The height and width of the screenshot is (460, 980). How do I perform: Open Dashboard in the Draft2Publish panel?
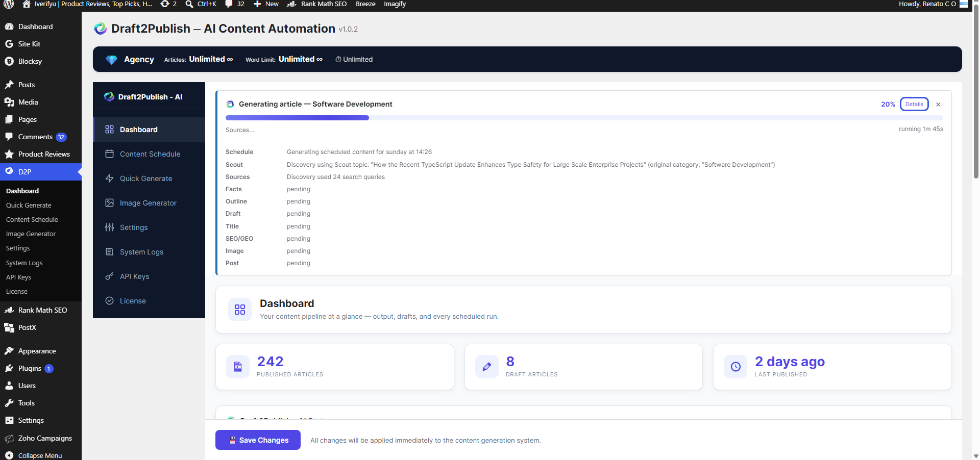point(149,130)
